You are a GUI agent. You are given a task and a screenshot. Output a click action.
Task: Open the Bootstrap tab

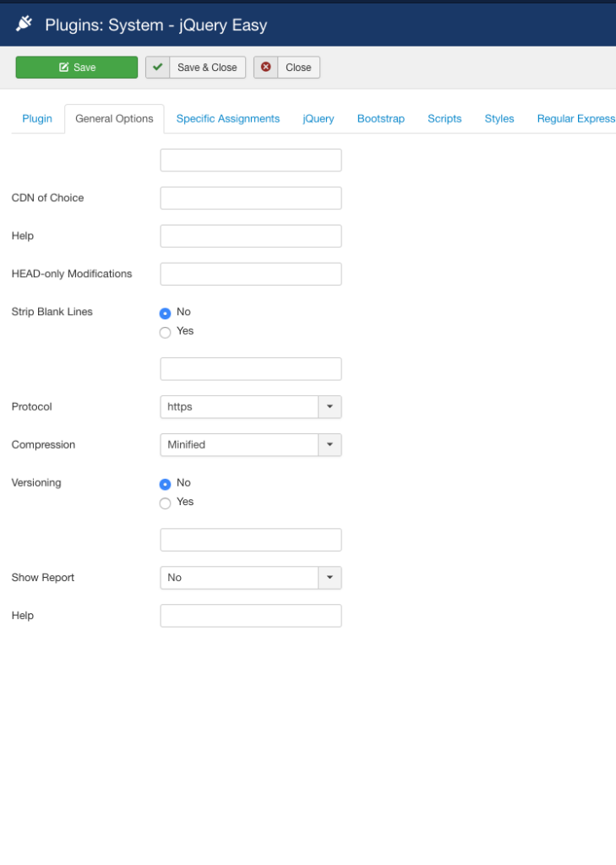(381, 119)
